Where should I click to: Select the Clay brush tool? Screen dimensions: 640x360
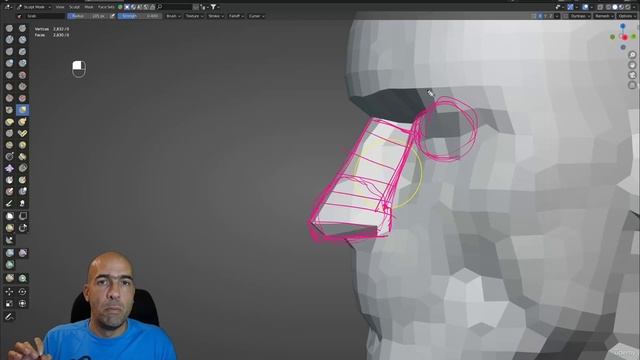[x=9, y=40]
